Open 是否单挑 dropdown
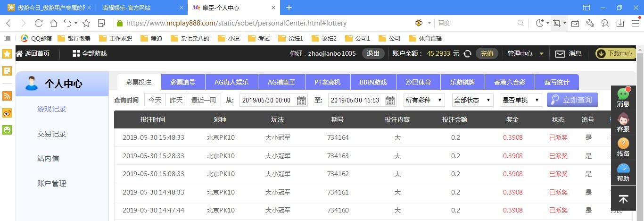Viewport: 644px width, 221px height. tap(521, 100)
